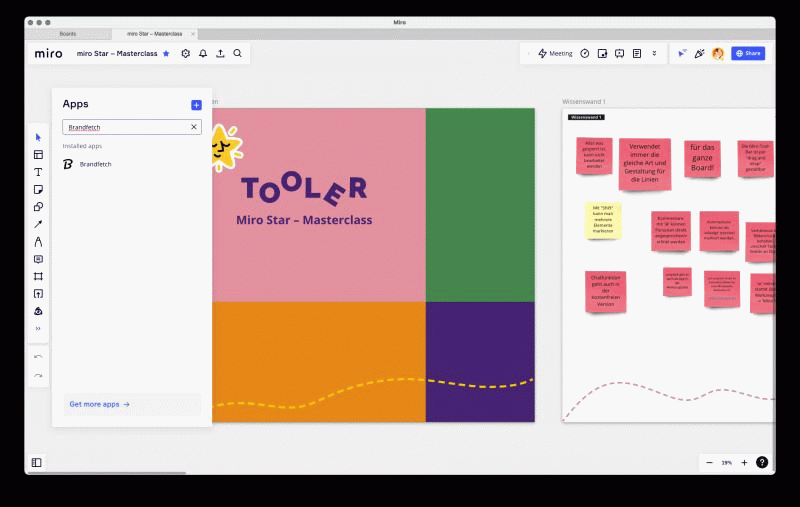
Task: Select the Sticky note tool
Action: [38, 189]
